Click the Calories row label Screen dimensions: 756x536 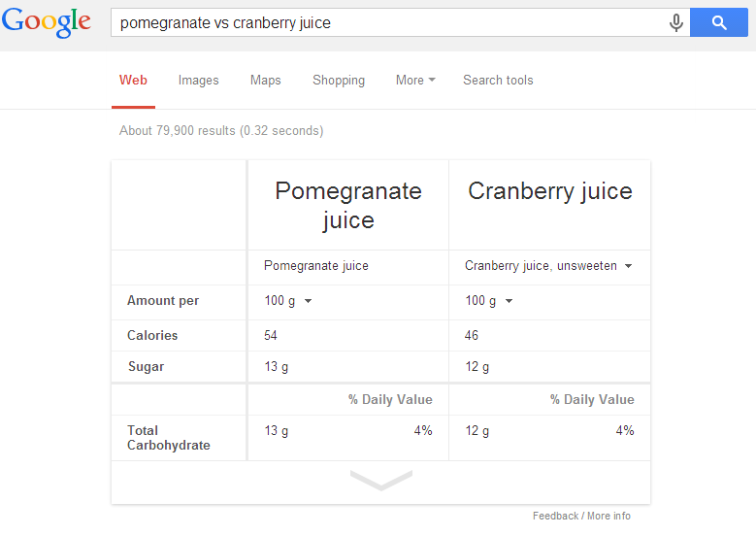(x=152, y=335)
